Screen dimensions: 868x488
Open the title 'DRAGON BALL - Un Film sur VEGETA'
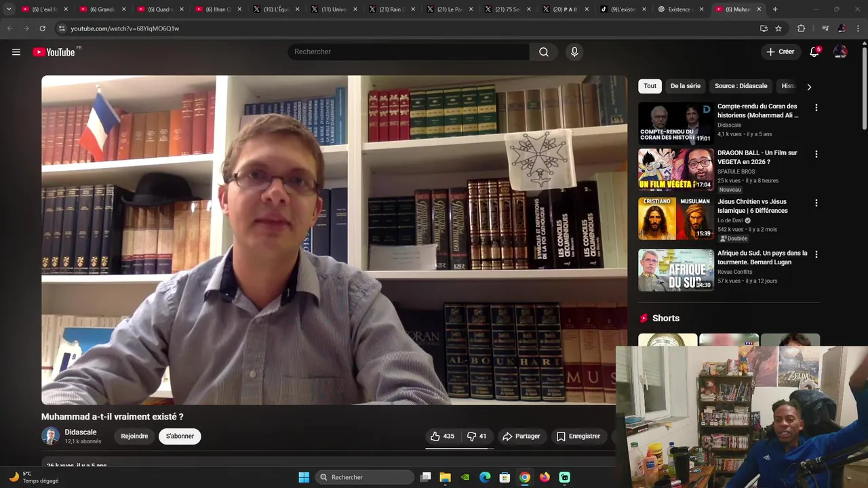click(757, 157)
